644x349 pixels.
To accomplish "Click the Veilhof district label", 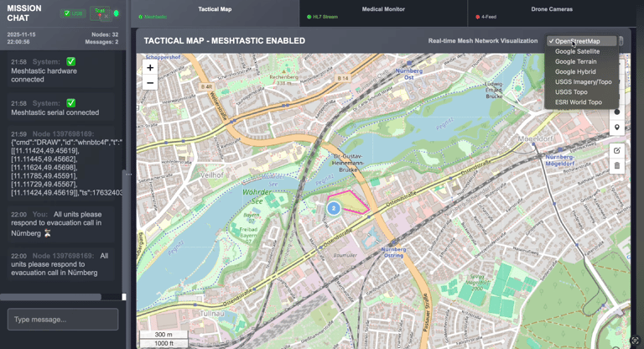I will click(x=212, y=175).
